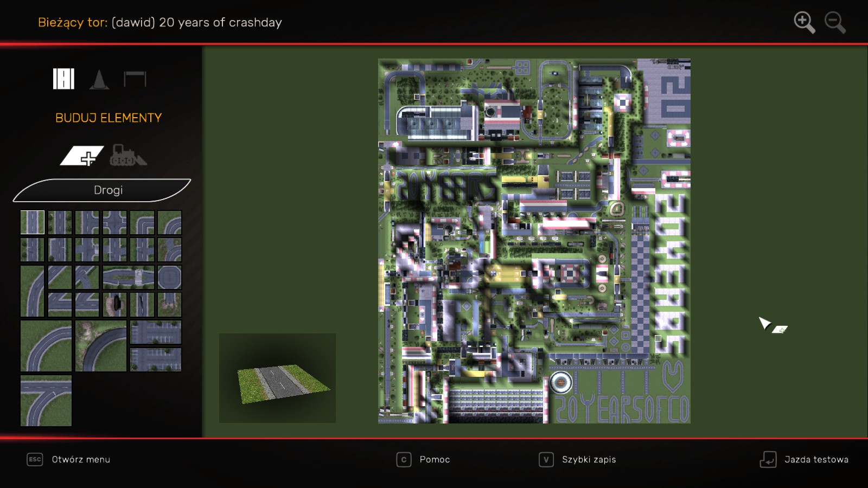868x488 pixels.
Task: Choose the upper parking lot tile
Action: tap(156, 332)
